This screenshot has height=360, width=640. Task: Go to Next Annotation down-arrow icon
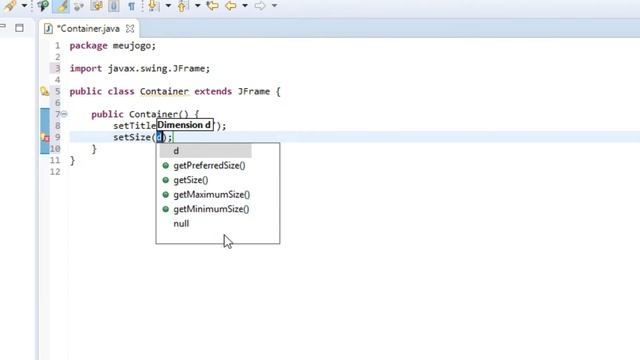pos(153,6)
